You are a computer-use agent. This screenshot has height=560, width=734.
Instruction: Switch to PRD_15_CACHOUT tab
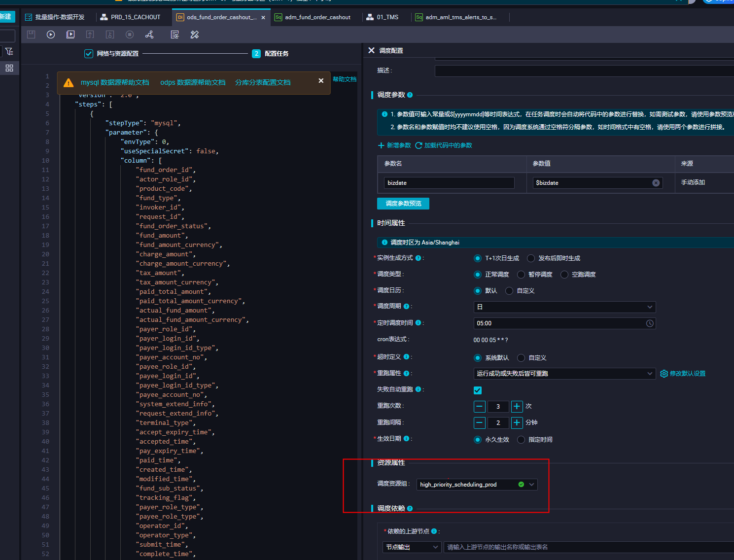131,17
